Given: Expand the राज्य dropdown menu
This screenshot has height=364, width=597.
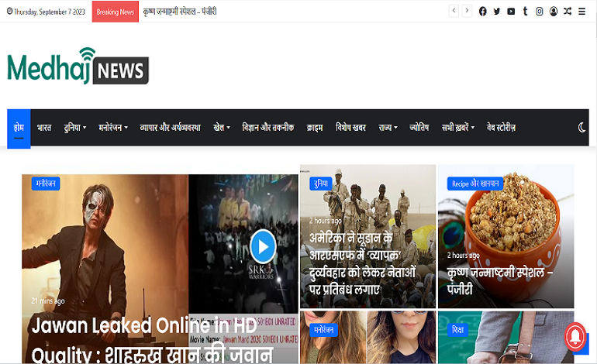Looking at the screenshot, I should click(x=388, y=128).
